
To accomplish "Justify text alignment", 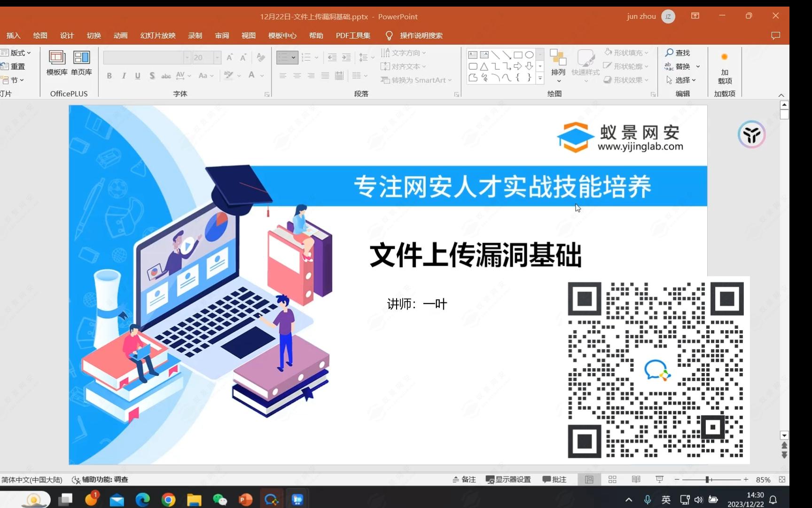I will (x=325, y=76).
